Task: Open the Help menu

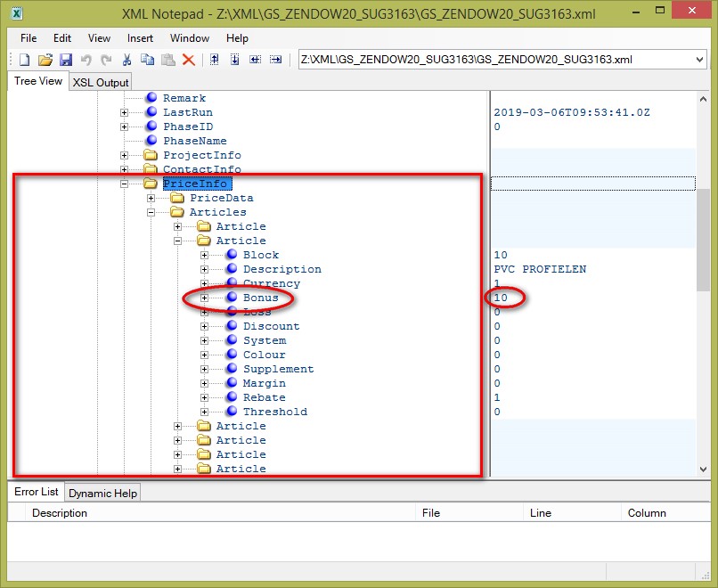Action: click(x=237, y=38)
